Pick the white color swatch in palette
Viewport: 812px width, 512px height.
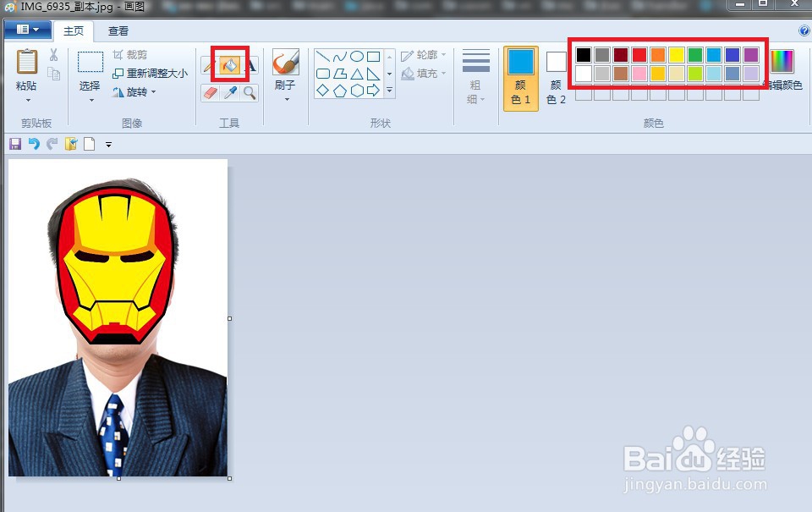click(584, 73)
